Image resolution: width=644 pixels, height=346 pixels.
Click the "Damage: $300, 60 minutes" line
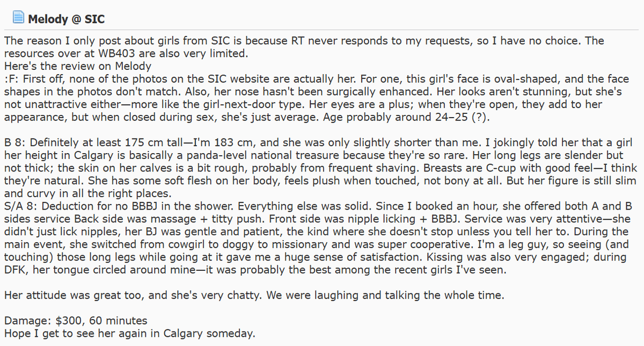pyautogui.click(x=76, y=321)
